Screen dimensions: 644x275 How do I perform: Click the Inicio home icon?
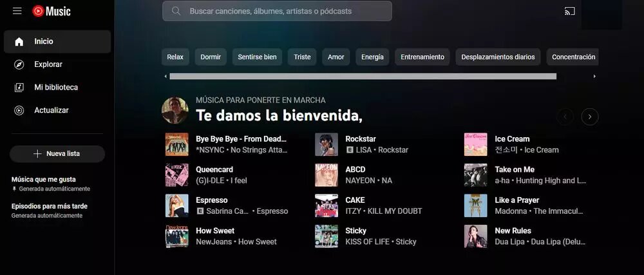(19, 41)
